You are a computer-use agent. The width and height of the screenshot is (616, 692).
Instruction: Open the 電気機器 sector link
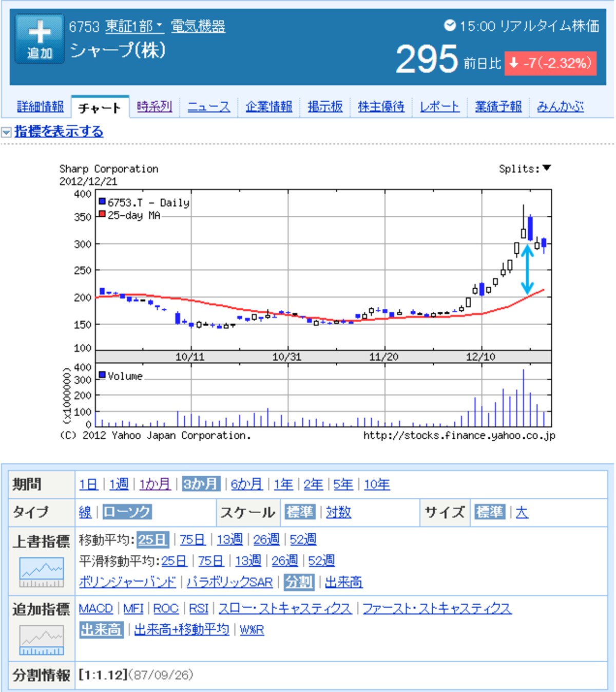[198, 26]
